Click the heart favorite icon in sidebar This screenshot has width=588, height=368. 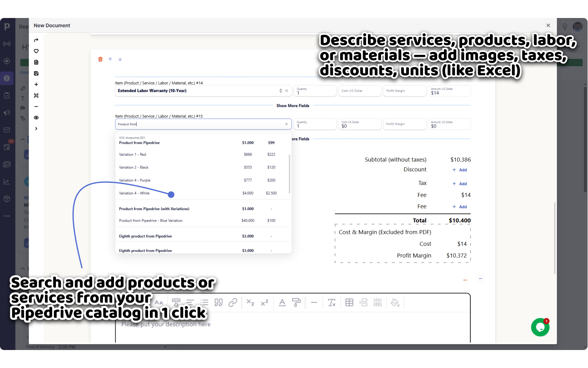tap(36, 51)
